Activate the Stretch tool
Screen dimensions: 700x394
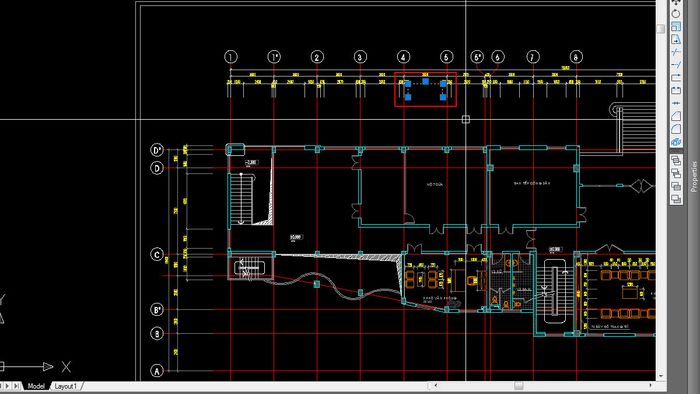(x=676, y=39)
